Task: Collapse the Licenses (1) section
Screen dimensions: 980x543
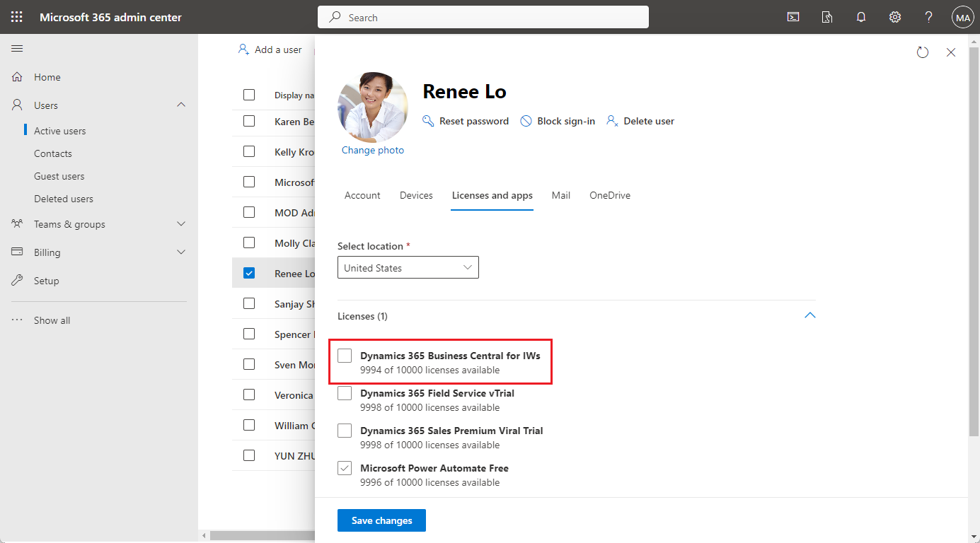Action: 809,315
